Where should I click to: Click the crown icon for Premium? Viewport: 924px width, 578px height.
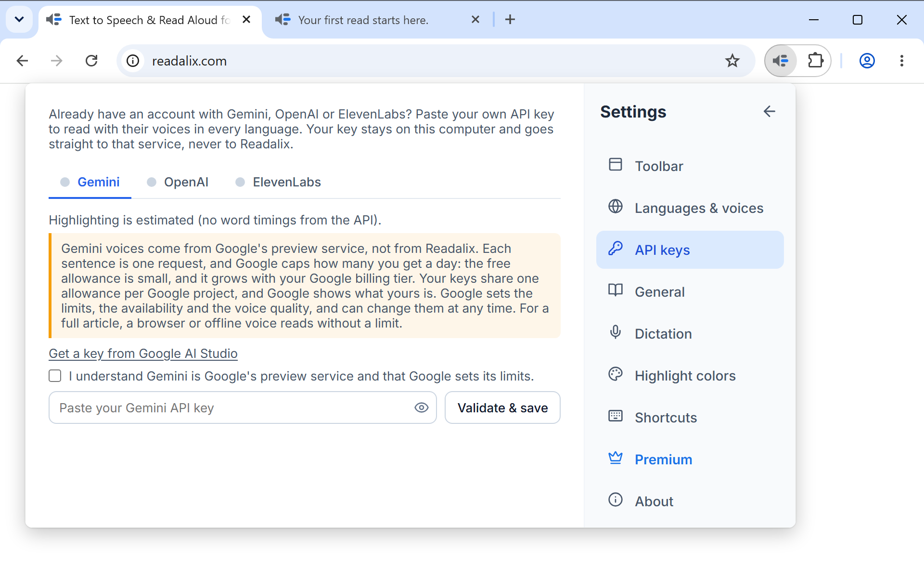point(616,458)
